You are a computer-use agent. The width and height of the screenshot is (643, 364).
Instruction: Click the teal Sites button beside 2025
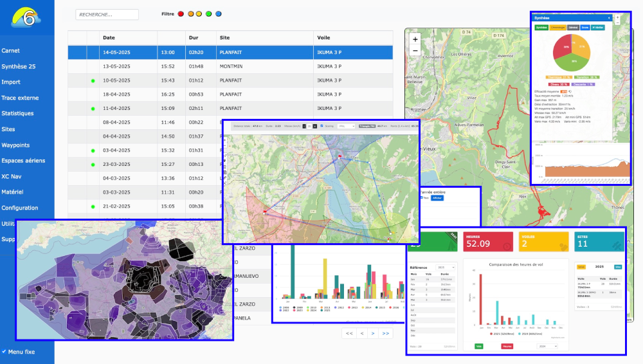click(x=618, y=267)
